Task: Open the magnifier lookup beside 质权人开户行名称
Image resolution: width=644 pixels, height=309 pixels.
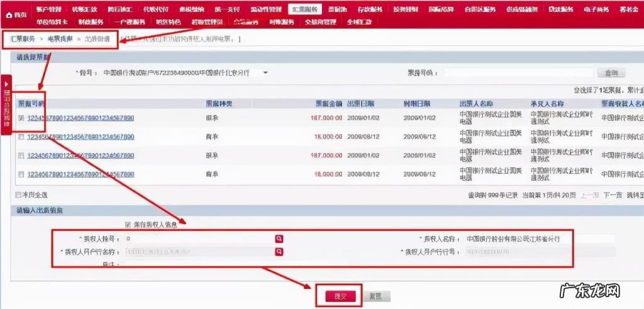Action: click(x=279, y=252)
